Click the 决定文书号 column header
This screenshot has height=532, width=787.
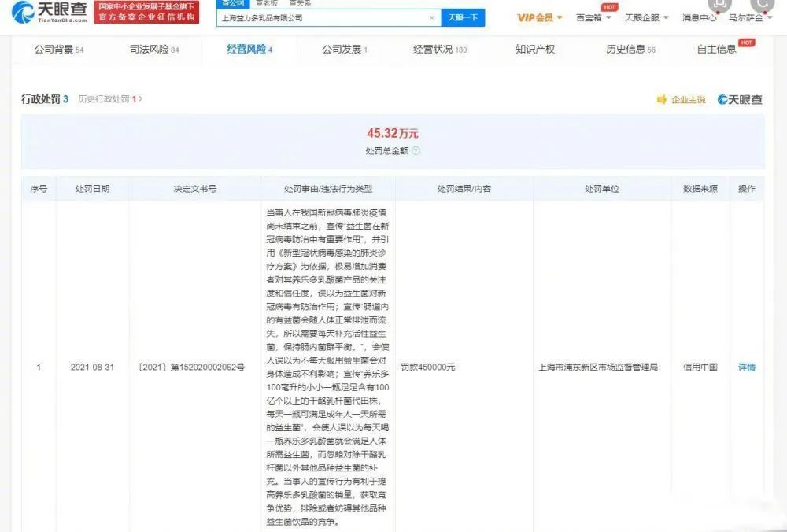(194, 189)
